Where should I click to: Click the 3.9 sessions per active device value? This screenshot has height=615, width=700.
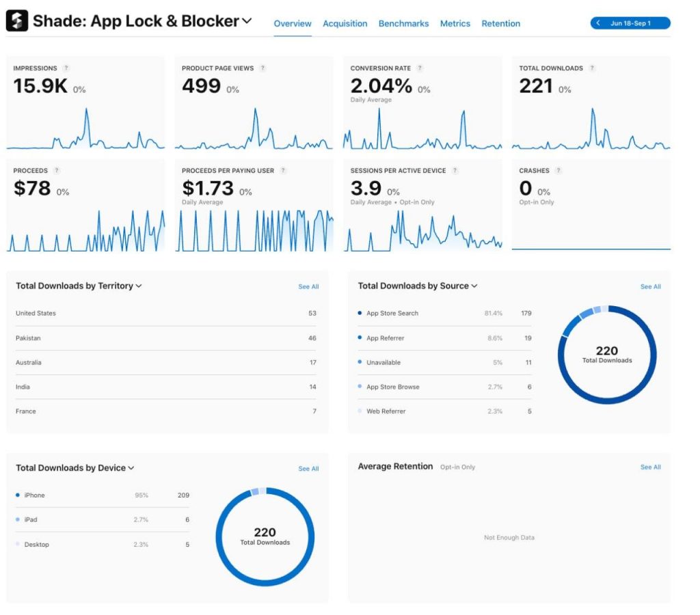(x=366, y=188)
